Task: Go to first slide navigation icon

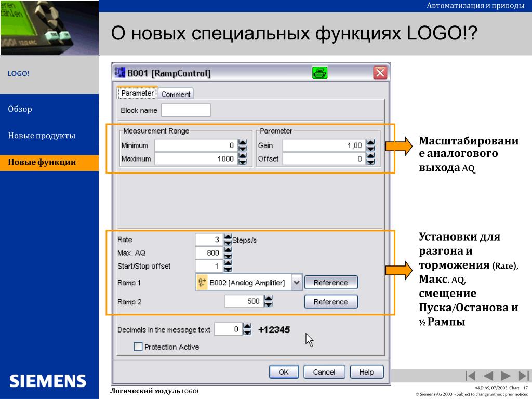Action: pyautogui.click(x=470, y=376)
